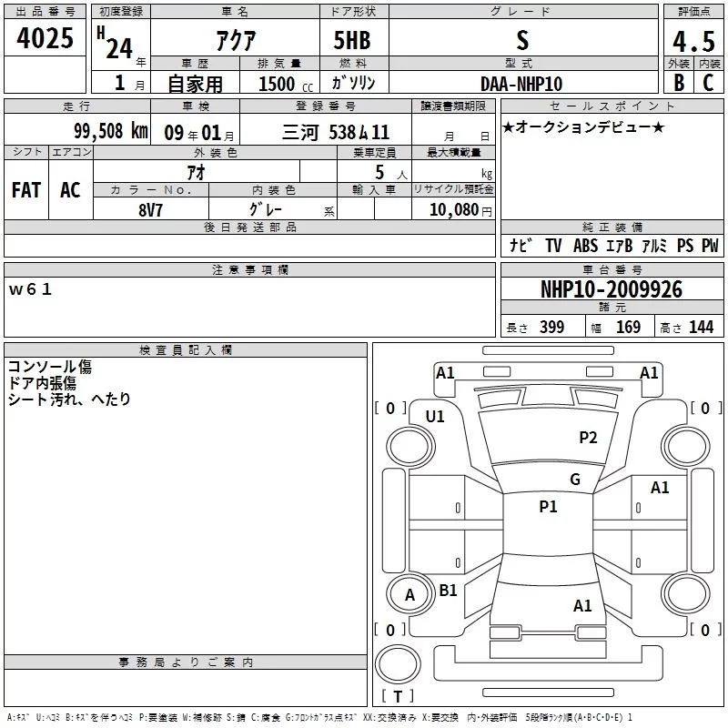The width and height of the screenshot is (728, 728).
Task: Click the B1 mark near rear wheel
Action: coord(448,591)
